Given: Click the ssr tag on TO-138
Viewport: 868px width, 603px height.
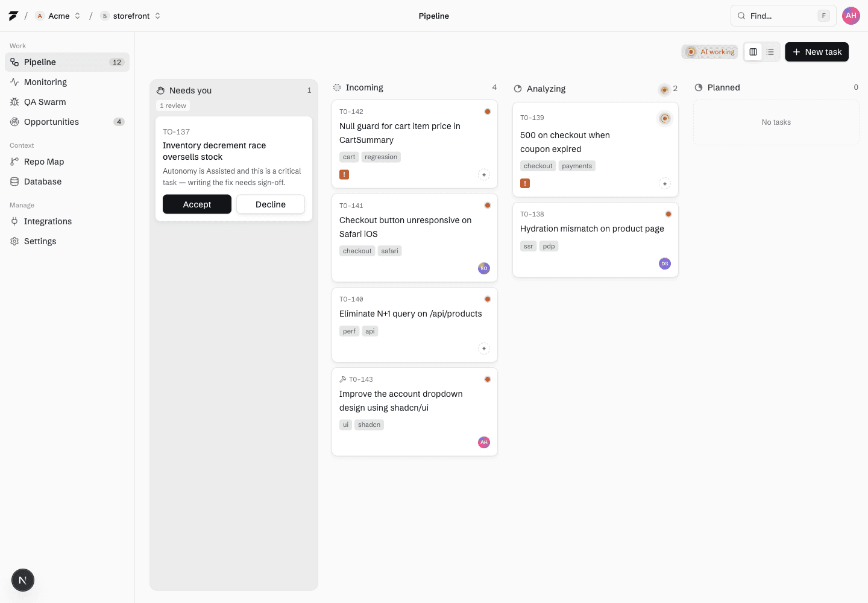Looking at the screenshot, I should pyautogui.click(x=529, y=246).
